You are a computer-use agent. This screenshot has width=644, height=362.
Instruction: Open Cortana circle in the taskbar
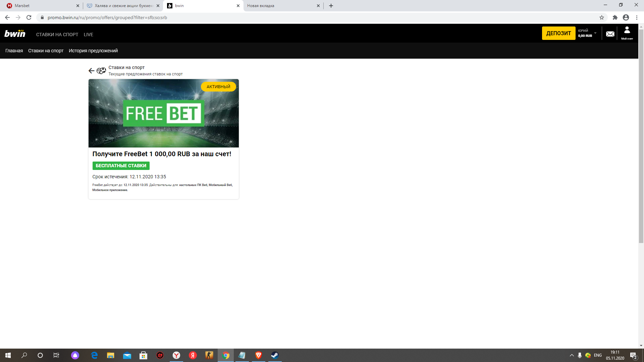[x=40, y=355]
